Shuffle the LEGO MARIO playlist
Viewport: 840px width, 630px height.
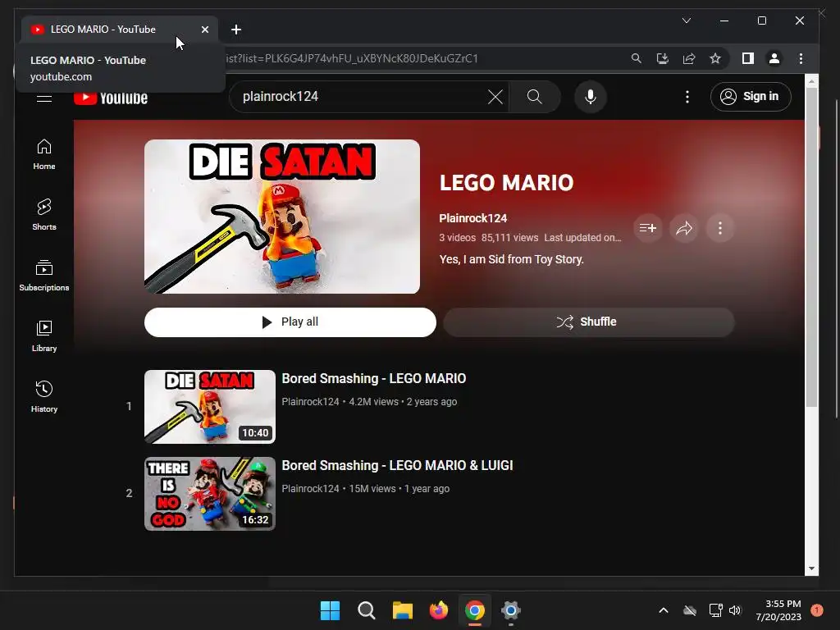[x=589, y=322]
